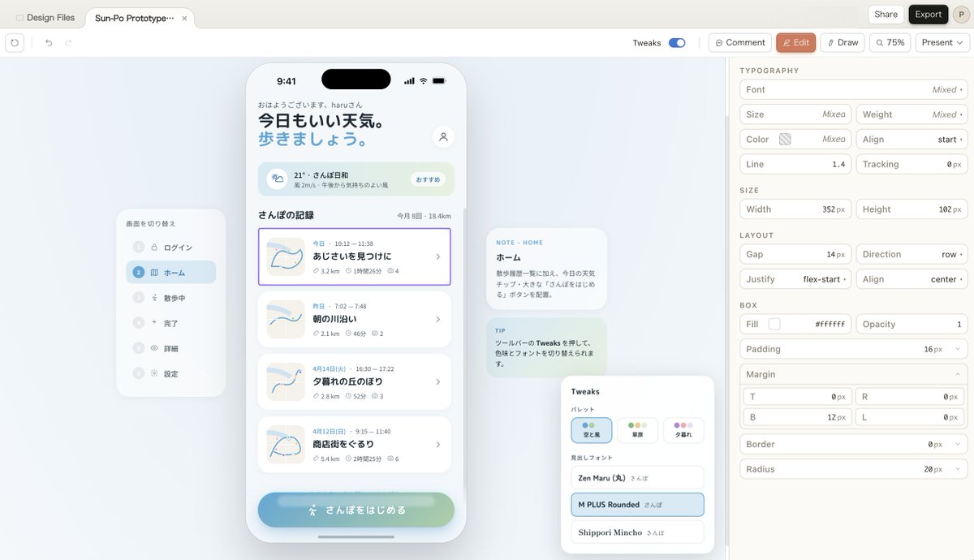The height and width of the screenshot is (560, 974).
Task: Choose the 夕暮れ palette in Tweaks
Action: coord(683,429)
